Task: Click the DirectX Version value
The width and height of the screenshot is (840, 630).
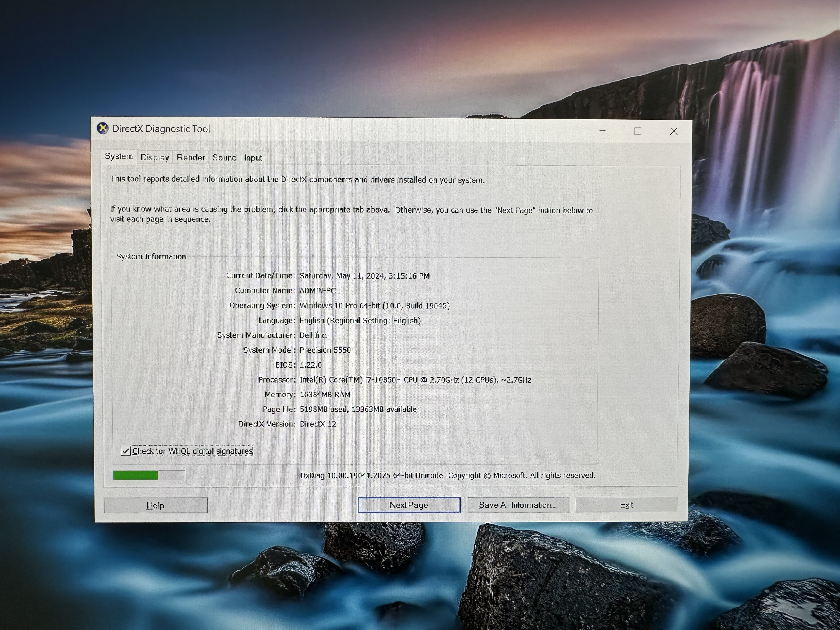Action: pos(318,424)
